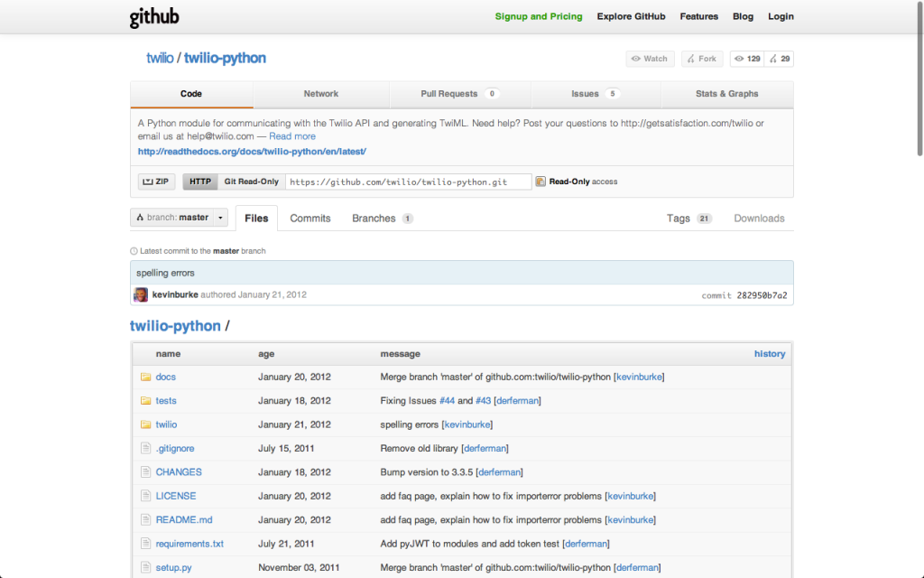Open the docs folder
This screenshot has width=924, height=578.
(166, 377)
